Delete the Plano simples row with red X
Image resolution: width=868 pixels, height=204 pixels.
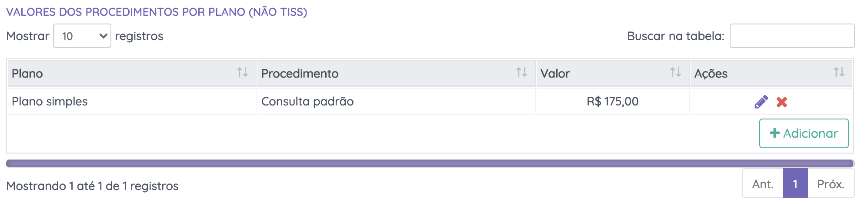(781, 102)
